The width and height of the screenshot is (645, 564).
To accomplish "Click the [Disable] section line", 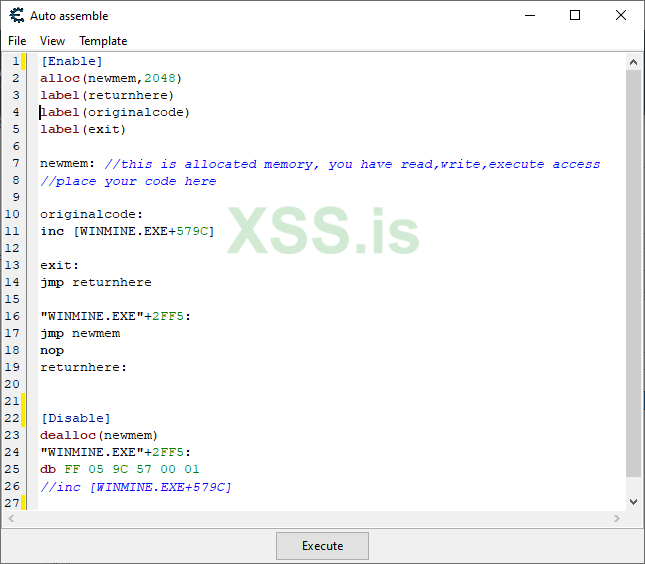I will tap(76, 418).
